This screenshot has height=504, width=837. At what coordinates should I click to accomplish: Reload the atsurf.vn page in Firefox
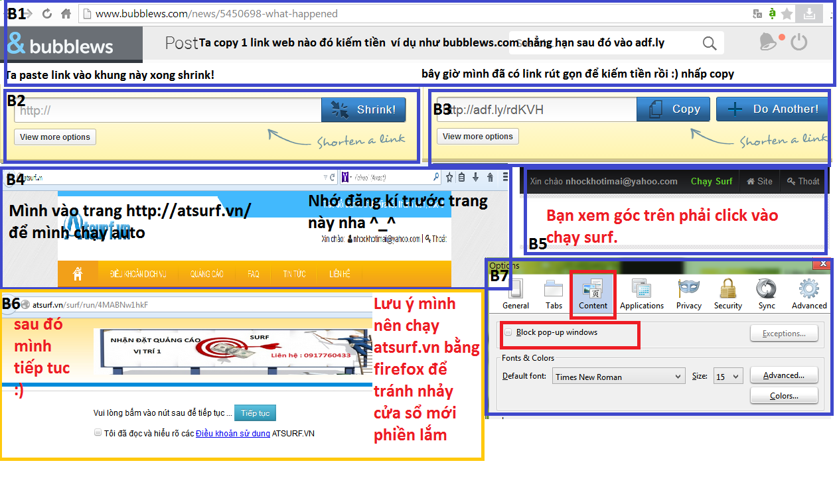pos(333,178)
